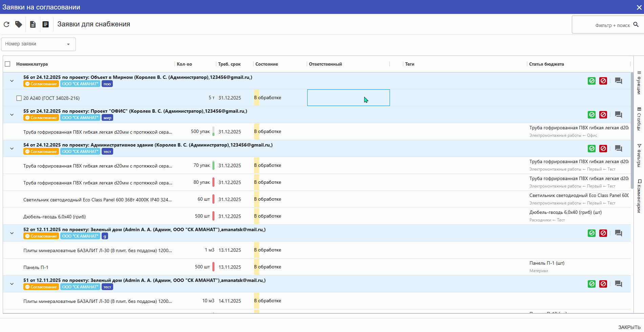Check the box for 20 A240 item
This screenshot has height=332, width=644.
pos(19,98)
